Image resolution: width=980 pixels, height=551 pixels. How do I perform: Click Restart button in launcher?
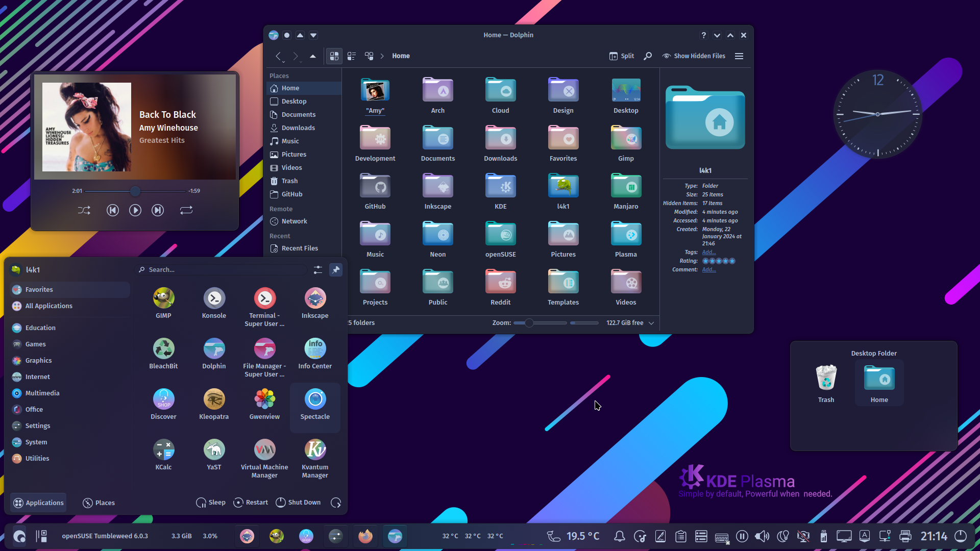click(x=251, y=503)
